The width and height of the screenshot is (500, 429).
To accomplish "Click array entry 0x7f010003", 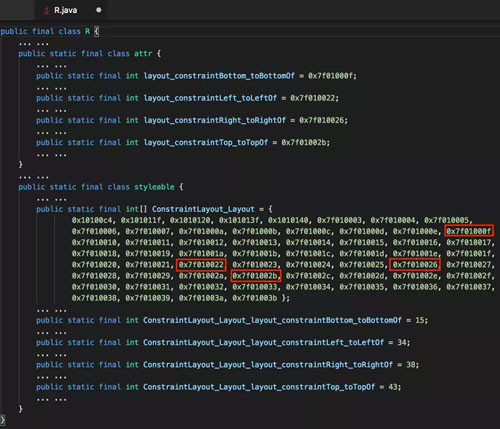I will (339, 220).
